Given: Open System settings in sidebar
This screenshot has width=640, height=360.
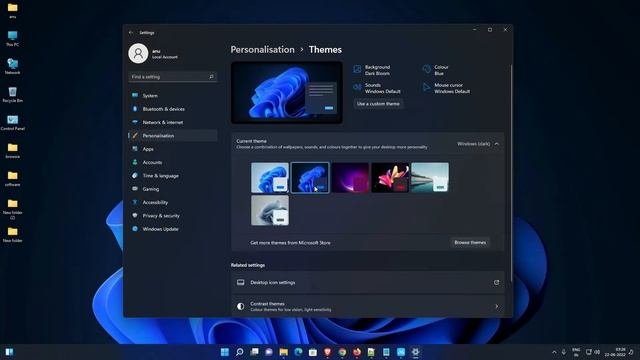Looking at the screenshot, I should pyautogui.click(x=173, y=96).
